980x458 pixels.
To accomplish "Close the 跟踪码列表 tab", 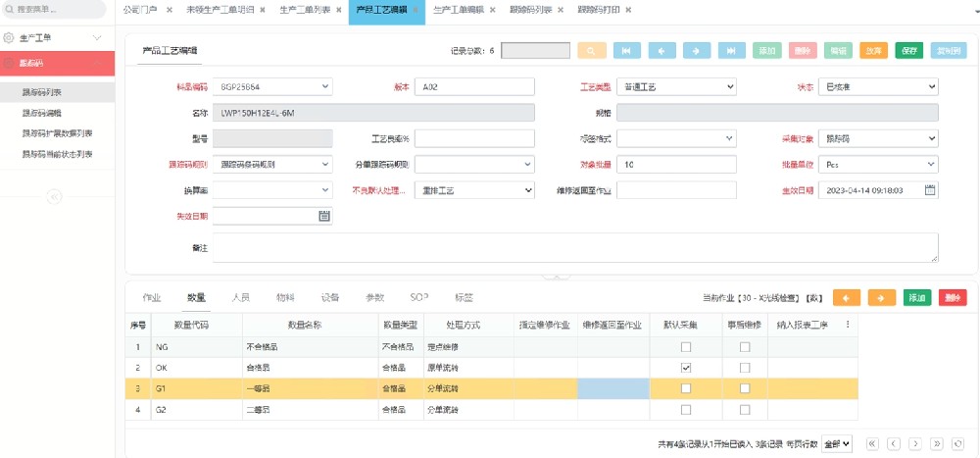I will point(560,10).
